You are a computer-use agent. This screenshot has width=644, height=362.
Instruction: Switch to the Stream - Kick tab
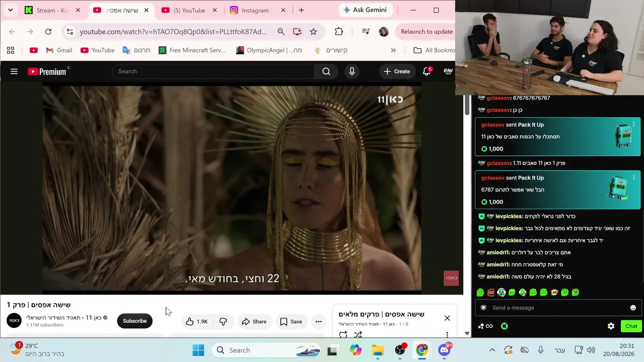[x=52, y=10]
